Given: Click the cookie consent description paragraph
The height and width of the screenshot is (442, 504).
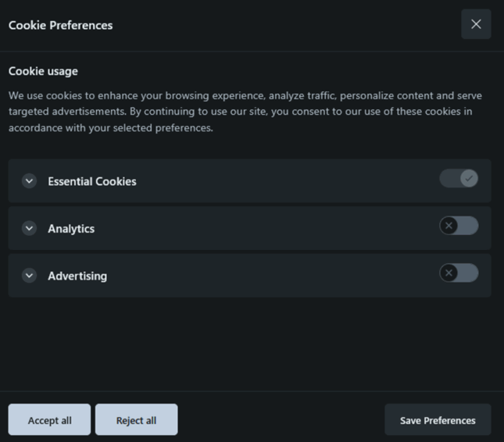Looking at the screenshot, I should point(245,112).
